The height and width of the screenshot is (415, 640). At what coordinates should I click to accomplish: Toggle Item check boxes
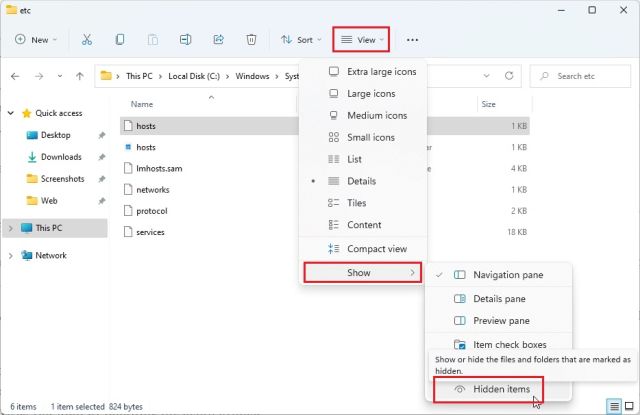click(x=498, y=344)
